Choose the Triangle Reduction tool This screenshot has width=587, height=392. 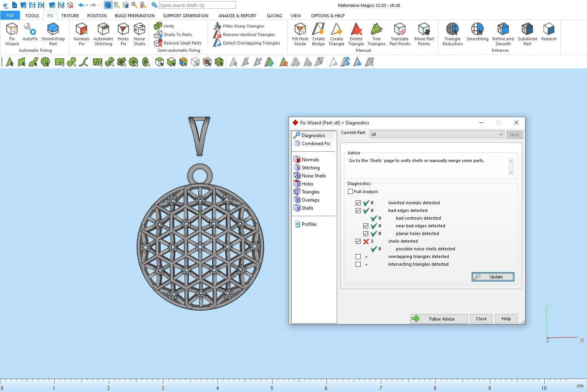[x=452, y=33]
